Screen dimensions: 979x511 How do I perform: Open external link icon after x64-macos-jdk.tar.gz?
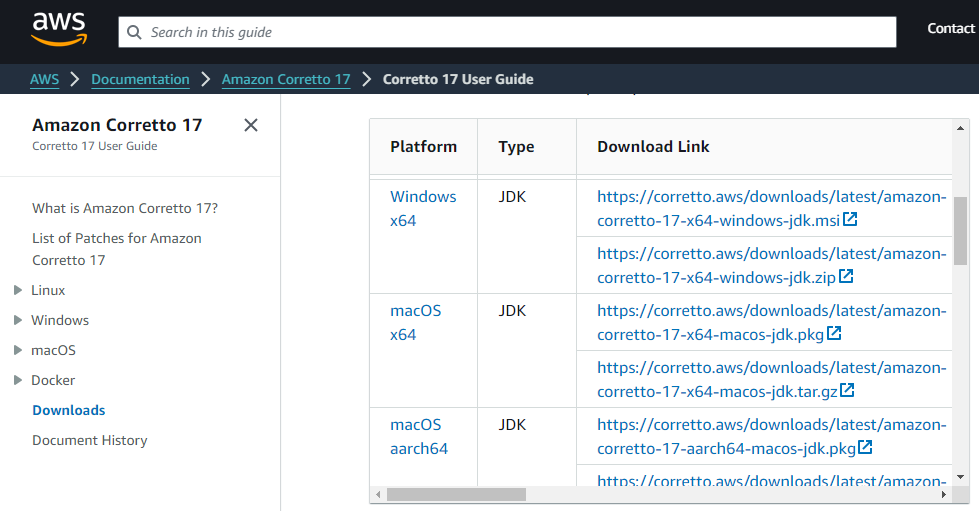click(847, 390)
